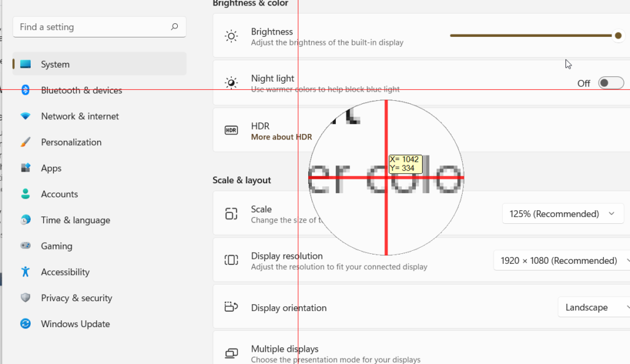Click the Off label beside Night light

click(583, 84)
